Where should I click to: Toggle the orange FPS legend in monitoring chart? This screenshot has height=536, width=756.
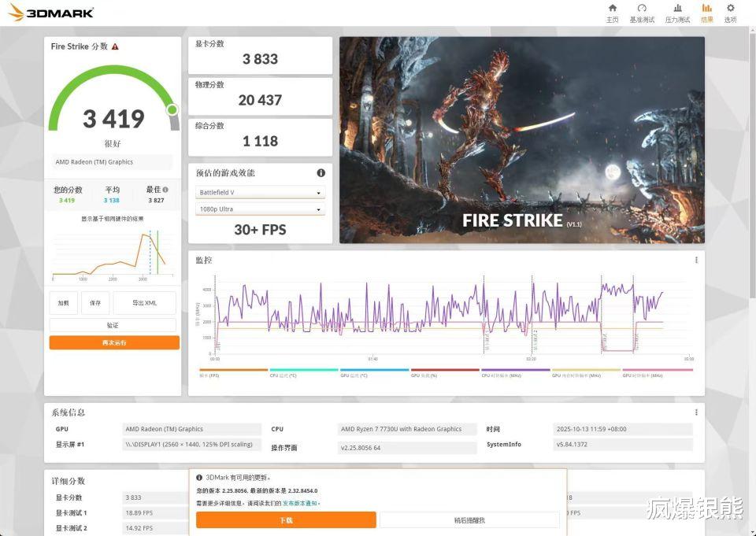tap(233, 373)
